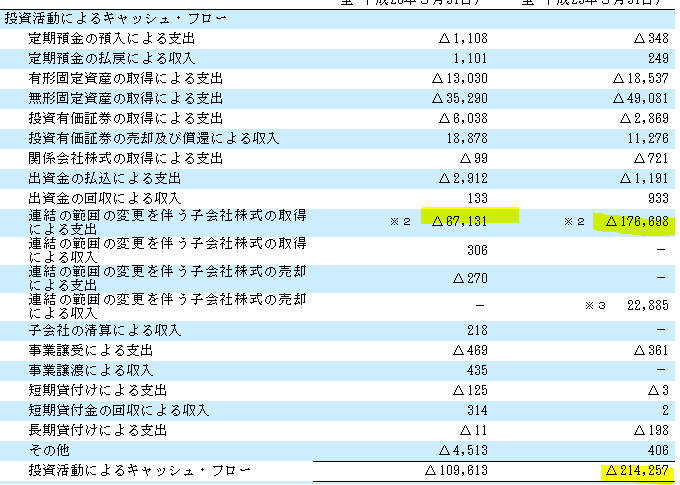This screenshot has width=680, height=485.
Task: Select the row label 定期預金の預入による支出
Action: [x=111, y=39]
